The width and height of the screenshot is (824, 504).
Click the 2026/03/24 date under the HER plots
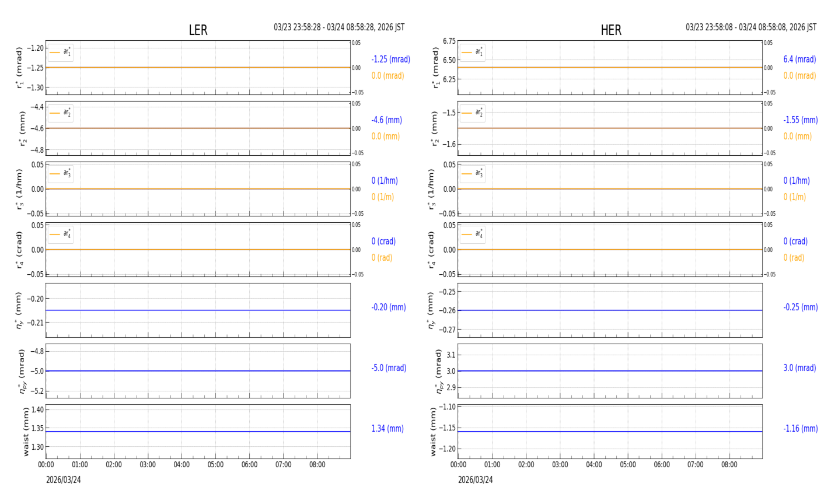coord(476,480)
